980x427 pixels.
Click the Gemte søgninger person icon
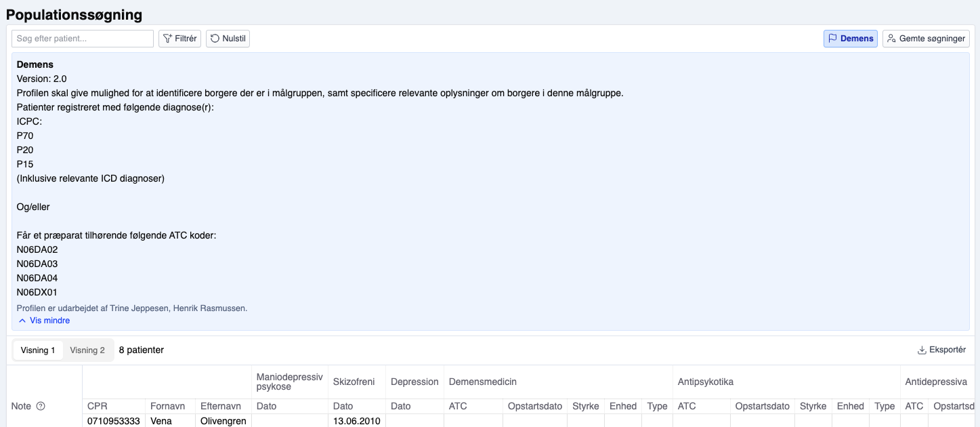892,39
